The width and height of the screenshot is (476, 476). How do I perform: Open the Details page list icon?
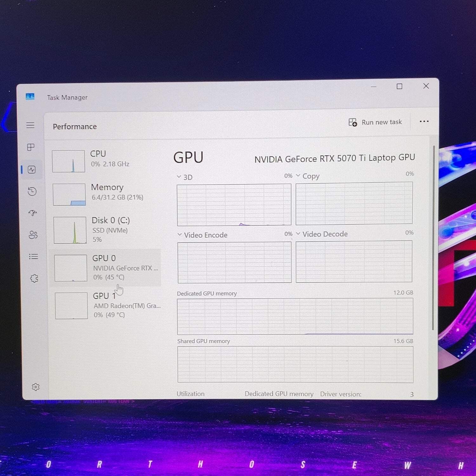click(33, 256)
